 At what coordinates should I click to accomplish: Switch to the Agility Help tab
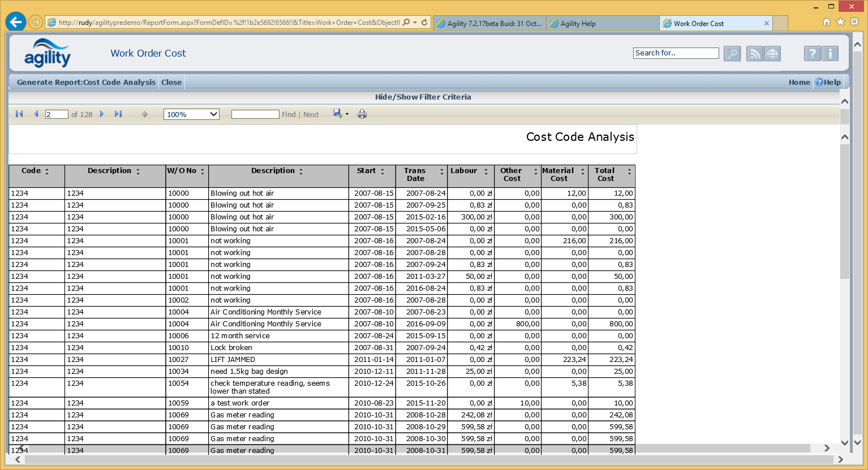pyautogui.click(x=578, y=24)
